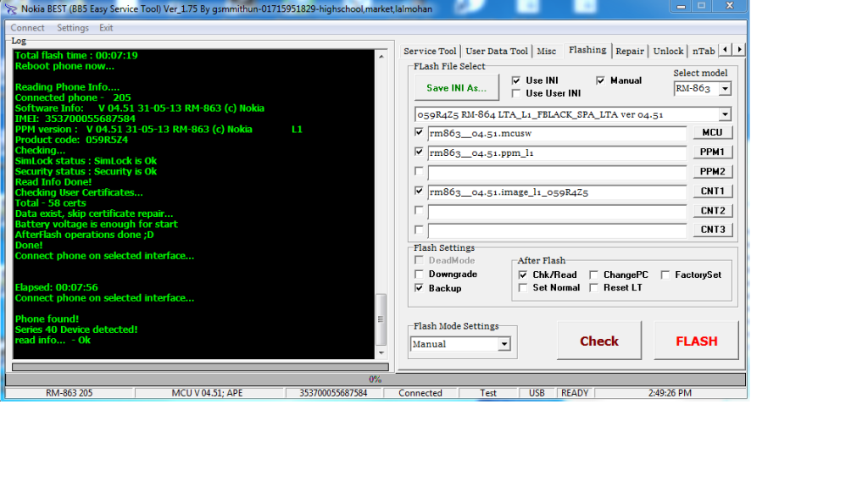The image size is (868, 488).
Task: Open the Settings menu
Action: (72, 28)
